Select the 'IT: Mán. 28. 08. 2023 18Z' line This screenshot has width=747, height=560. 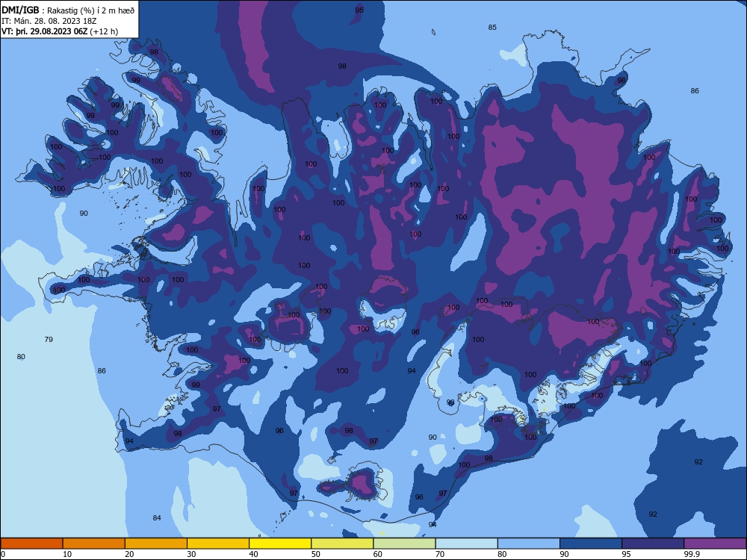[x=49, y=21]
